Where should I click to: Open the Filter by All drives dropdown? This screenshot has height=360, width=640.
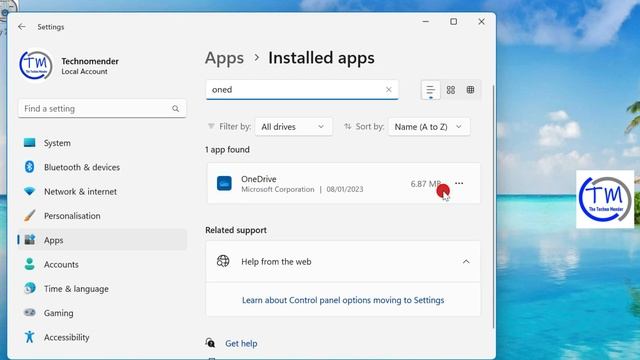[293, 127]
